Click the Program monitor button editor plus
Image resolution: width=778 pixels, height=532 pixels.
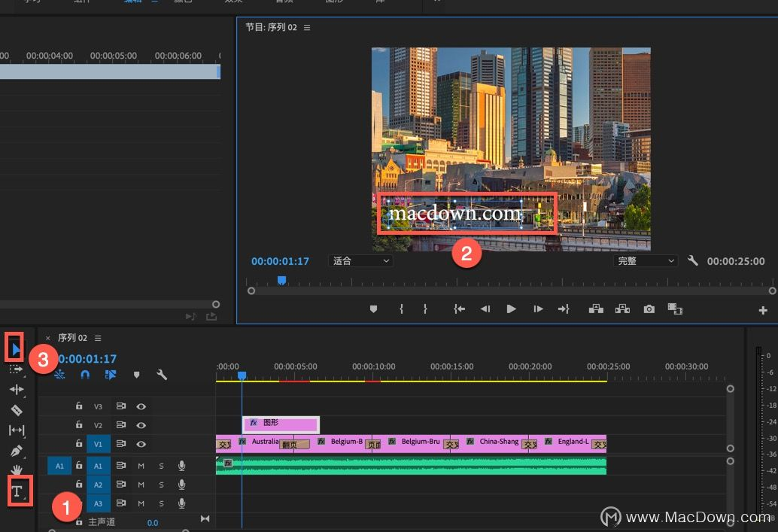763,310
